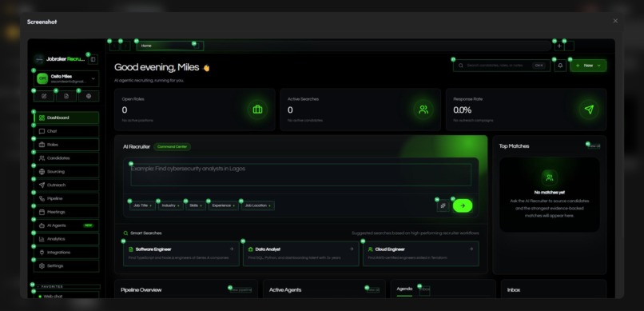Screen dimensions: 644x311
Task: Click the compose pencil icon under the profile
Action: [44, 96]
